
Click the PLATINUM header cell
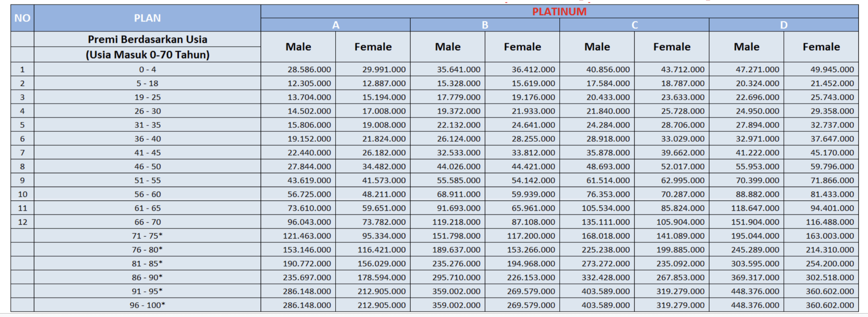pos(559,12)
